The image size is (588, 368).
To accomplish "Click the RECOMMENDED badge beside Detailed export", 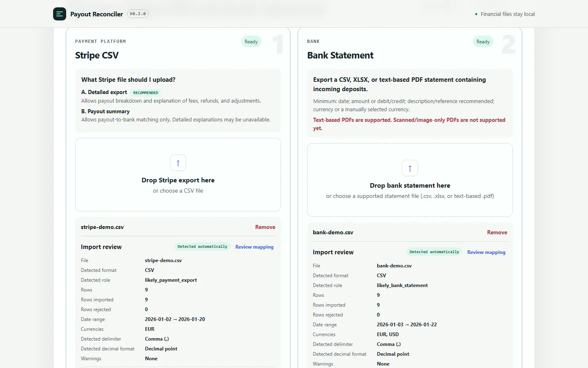I will (x=146, y=93).
